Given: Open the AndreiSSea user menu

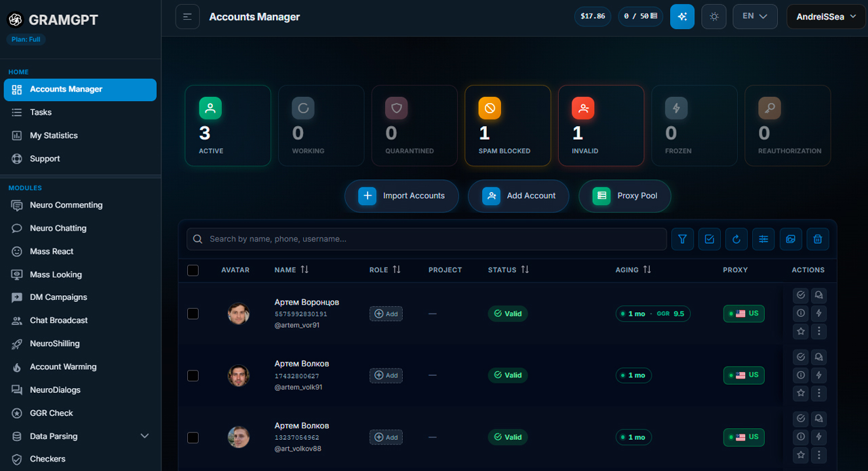Looking at the screenshot, I should coord(825,16).
